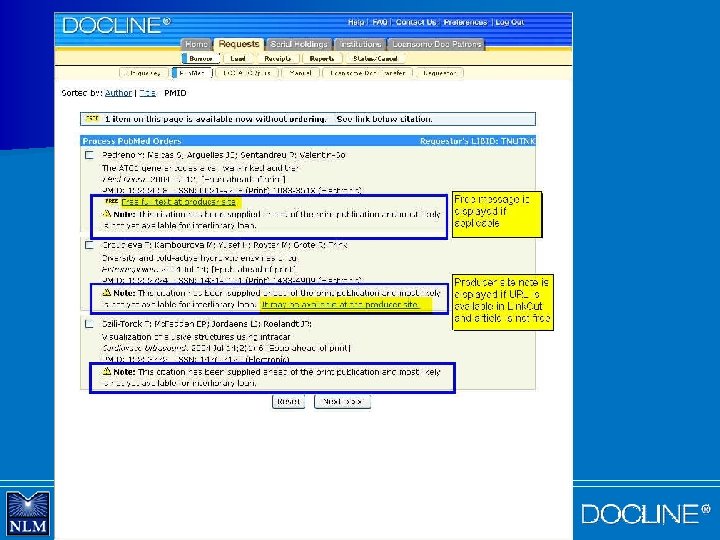Select the Borrow sub-tab

[200, 58]
